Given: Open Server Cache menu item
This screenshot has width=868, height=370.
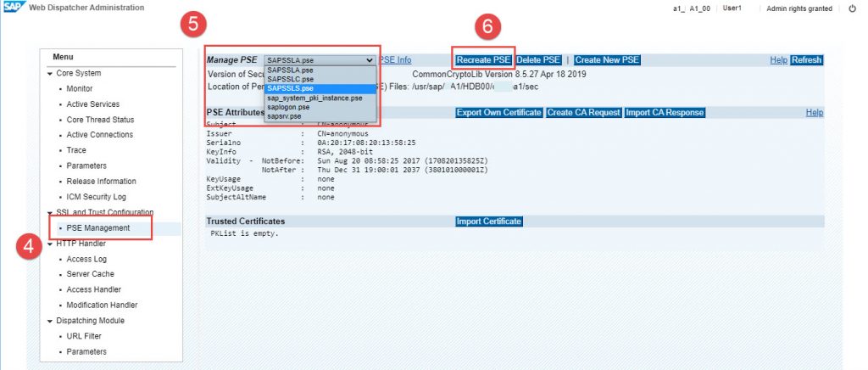Looking at the screenshot, I should (x=90, y=273).
